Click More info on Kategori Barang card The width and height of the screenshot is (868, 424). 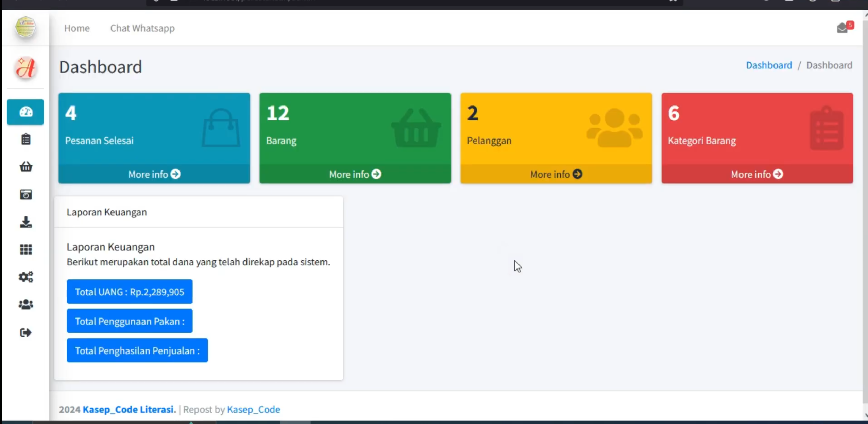pyautogui.click(x=757, y=174)
